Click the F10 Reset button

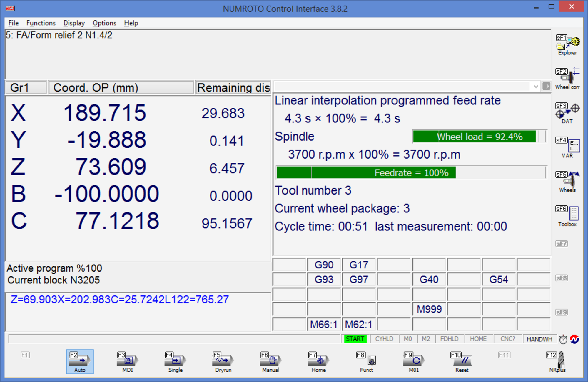[462, 362]
